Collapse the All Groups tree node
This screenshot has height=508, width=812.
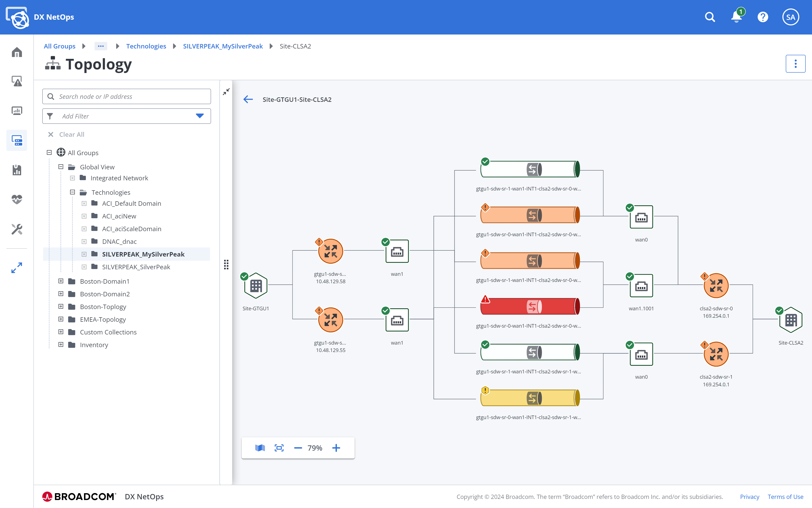click(x=49, y=153)
